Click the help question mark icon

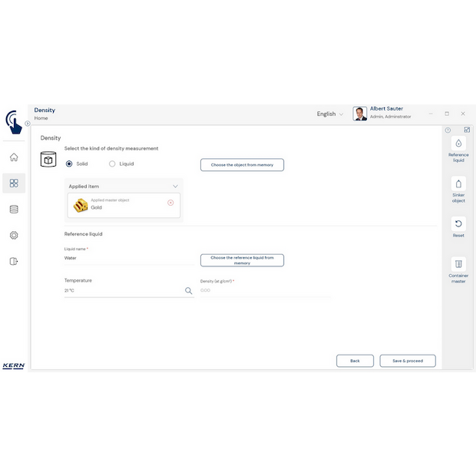(448, 130)
